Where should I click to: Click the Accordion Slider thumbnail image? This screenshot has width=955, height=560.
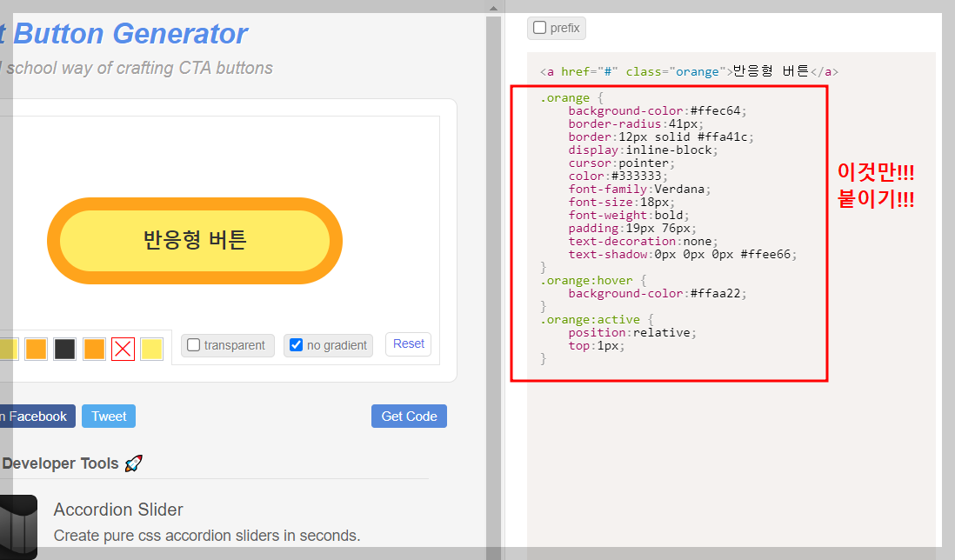pyautogui.click(x=18, y=527)
